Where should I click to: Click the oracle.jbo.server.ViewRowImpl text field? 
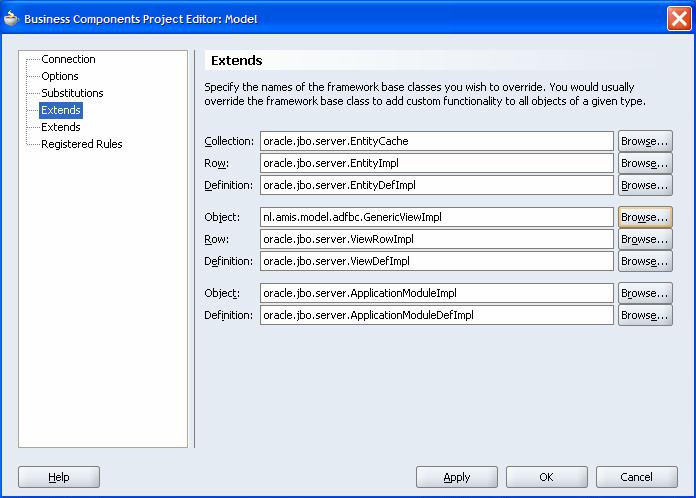pyautogui.click(x=436, y=239)
